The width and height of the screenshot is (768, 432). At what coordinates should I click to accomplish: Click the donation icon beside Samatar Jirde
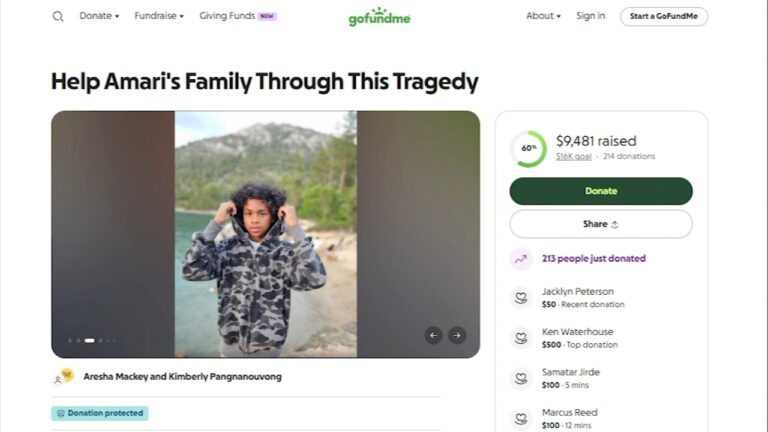click(x=521, y=378)
